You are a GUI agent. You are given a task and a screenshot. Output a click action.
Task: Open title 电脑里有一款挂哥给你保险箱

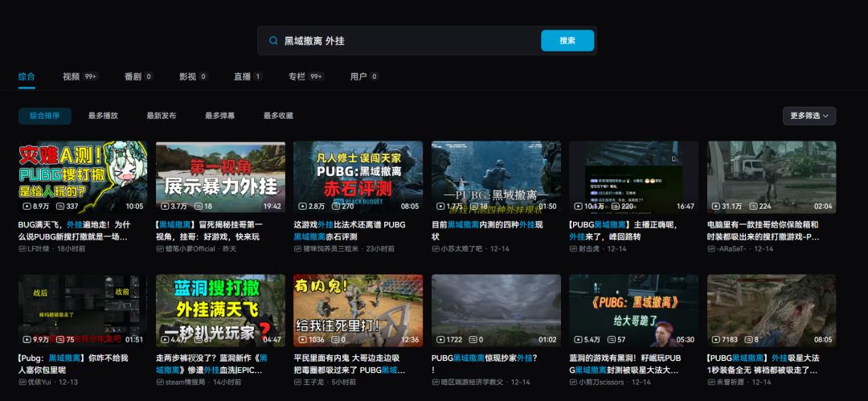point(764,231)
